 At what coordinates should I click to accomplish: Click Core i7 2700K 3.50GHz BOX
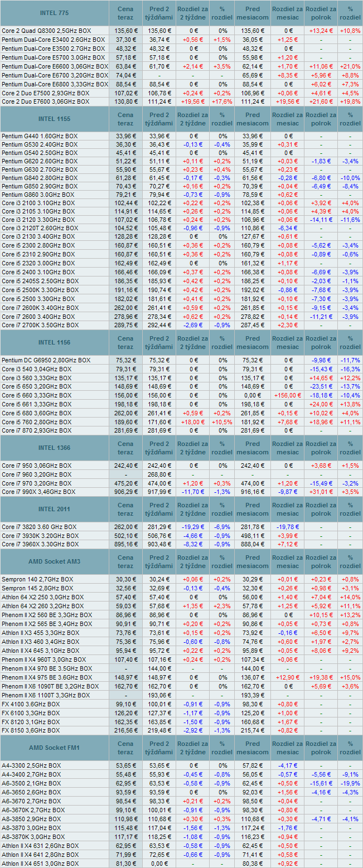[40, 324]
